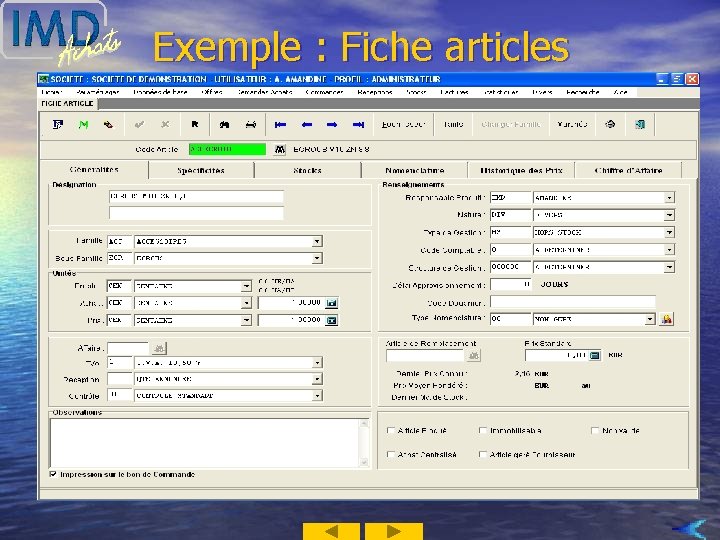Open the Recherche menu
This screenshot has height=540, width=720.
coord(583,92)
